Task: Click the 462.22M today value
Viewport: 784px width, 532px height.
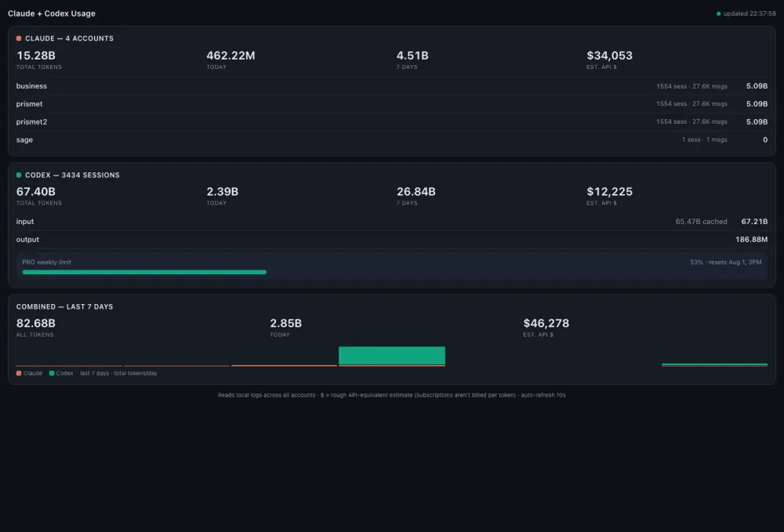Action: [230, 56]
